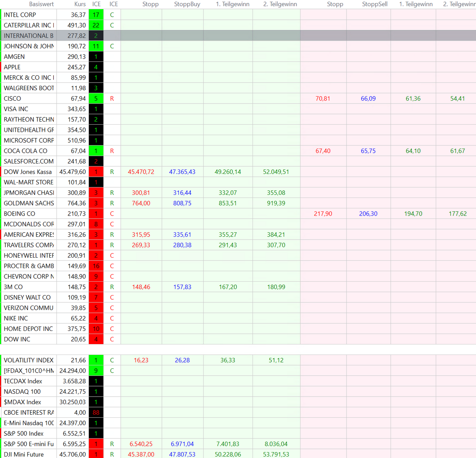Screen dimensions: 476x458
Task: Click the Basiswert column header
Action: coord(41,4)
